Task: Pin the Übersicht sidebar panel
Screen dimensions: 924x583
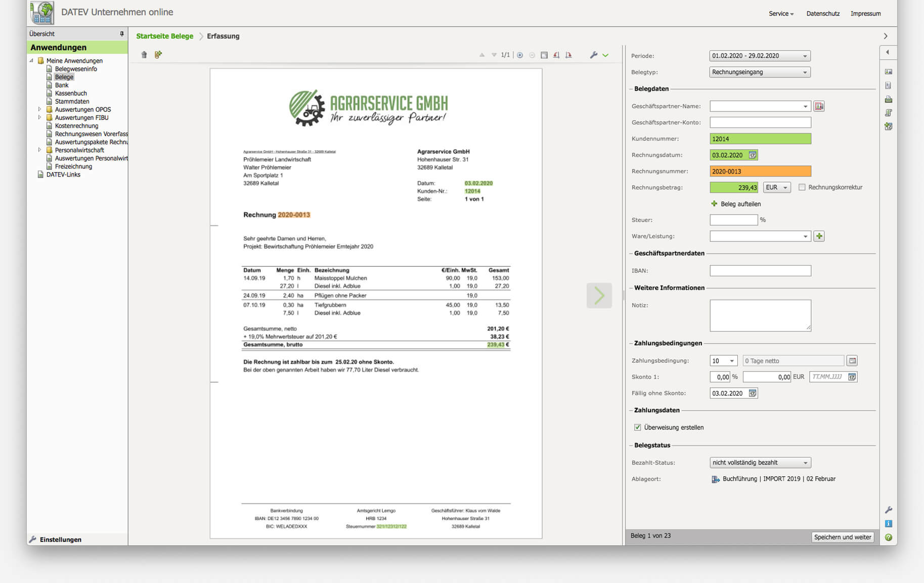Action: coord(122,34)
